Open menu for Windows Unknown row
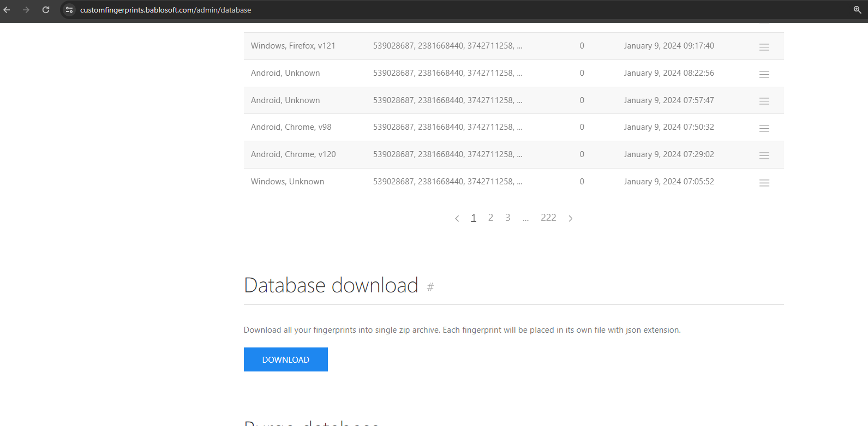Viewport: 868px width, 426px height. [764, 183]
